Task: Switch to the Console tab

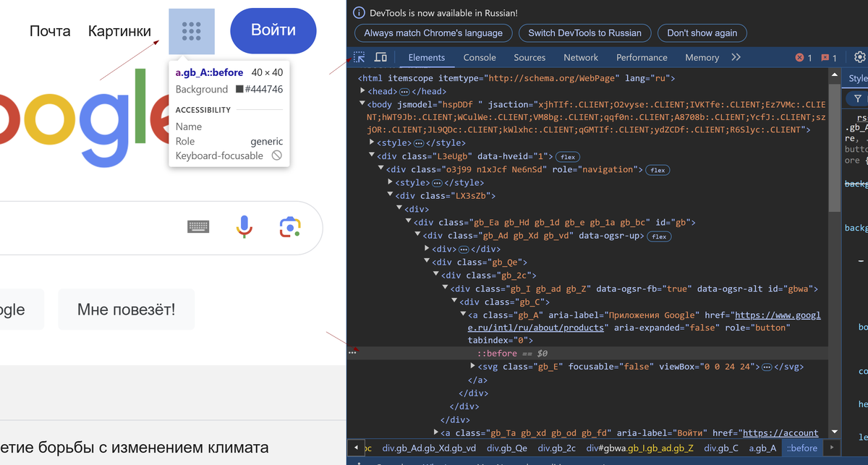Action: [x=480, y=57]
